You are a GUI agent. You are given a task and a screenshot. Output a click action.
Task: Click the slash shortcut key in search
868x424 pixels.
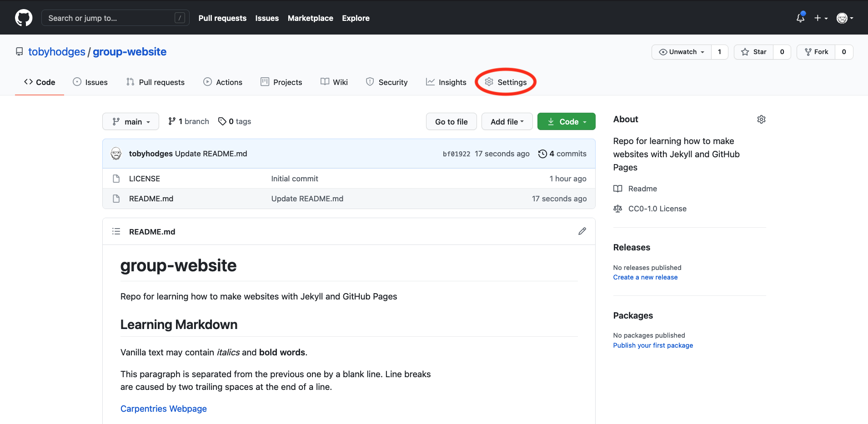coord(180,18)
